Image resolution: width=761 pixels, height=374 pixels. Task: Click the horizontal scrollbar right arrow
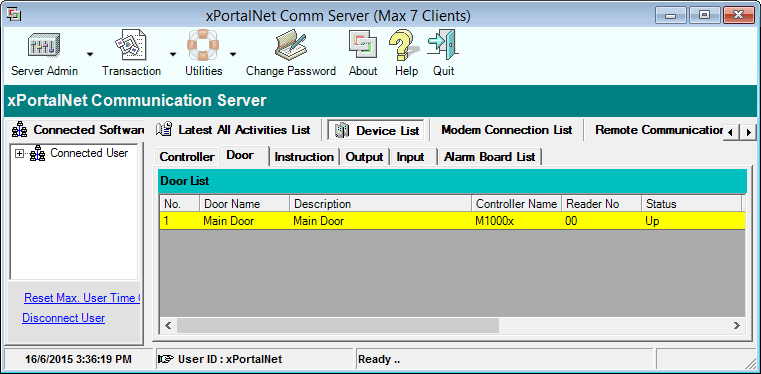[x=736, y=325]
